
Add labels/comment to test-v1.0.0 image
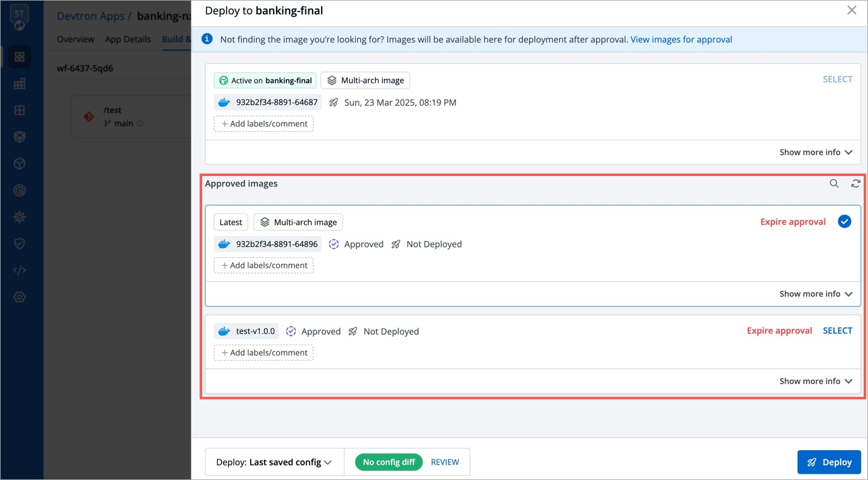pyautogui.click(x=263, y=353)
